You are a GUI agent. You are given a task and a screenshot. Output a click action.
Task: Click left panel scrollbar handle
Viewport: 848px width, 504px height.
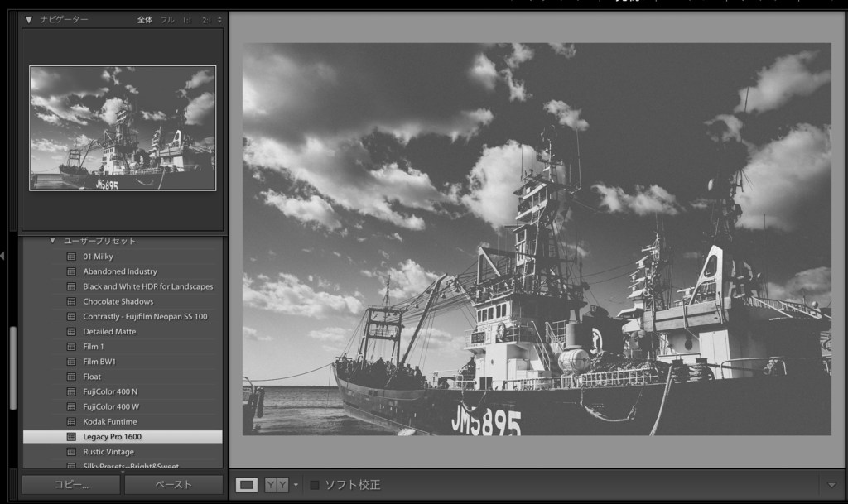pos(13,368)
